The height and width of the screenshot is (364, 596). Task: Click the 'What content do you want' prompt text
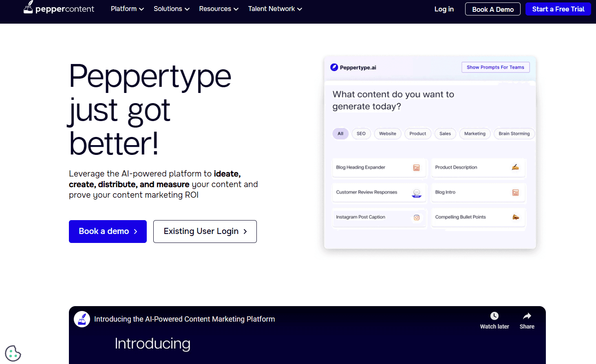pos(393,100)
